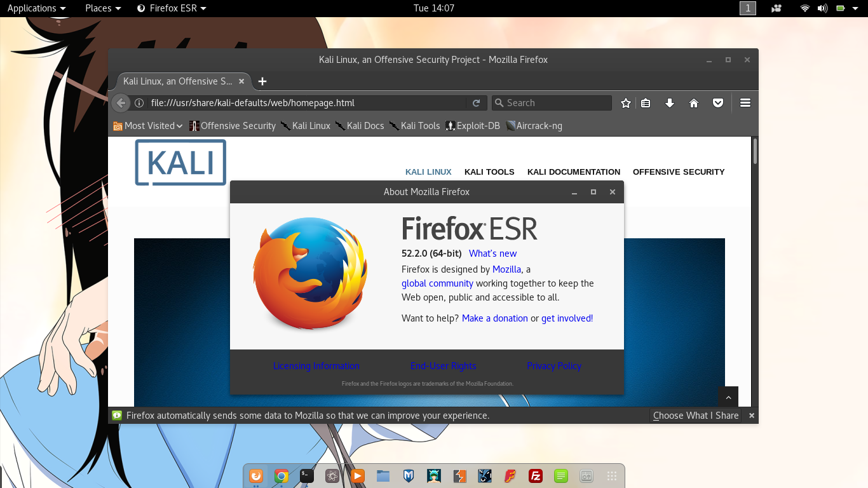Show site information icon in address bar
Viewport: 868px width, 488px height.
click(x=139, y=103)
